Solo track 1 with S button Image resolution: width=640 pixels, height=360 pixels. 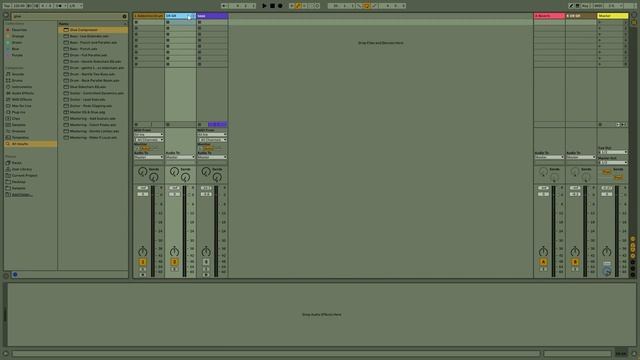(x=142, y=269)
